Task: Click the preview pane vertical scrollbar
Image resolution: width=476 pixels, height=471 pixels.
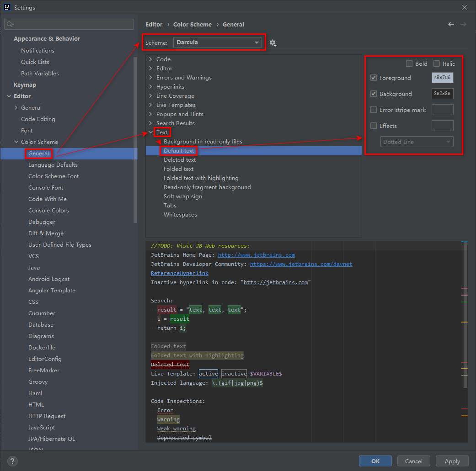Action: [465, 314]
